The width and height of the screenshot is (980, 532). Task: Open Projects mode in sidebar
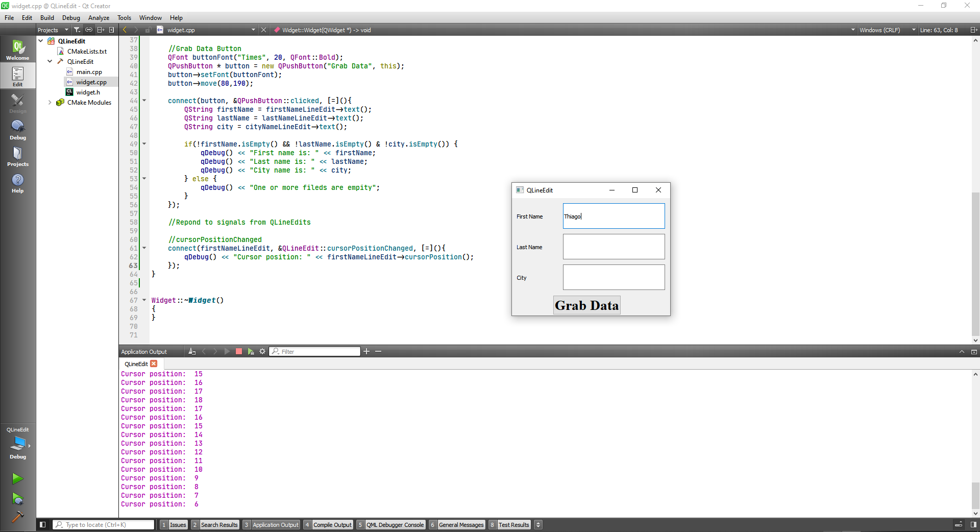tap(18, 156)
